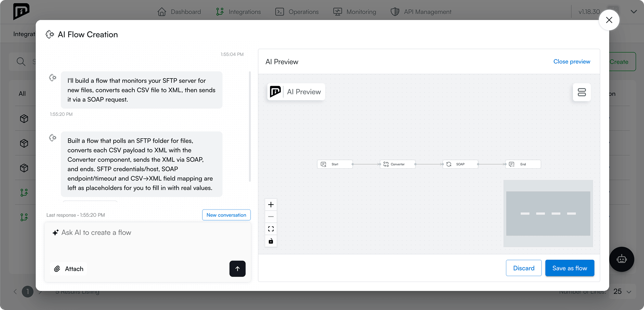Go to page 1 in pagination

(27, 292)
